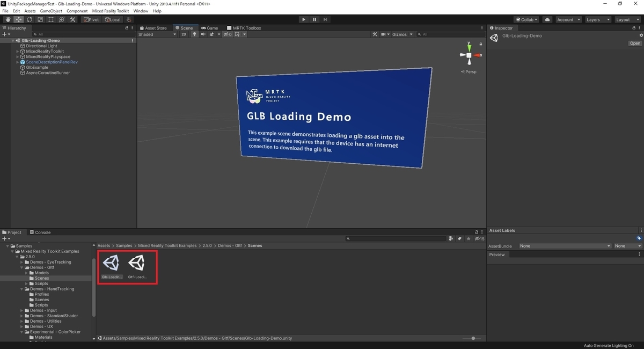Image resolution: width=644 pixels, height=349 pixels.
Task: Open Unity cloud services icon
Action: click(x=547, y=19)
